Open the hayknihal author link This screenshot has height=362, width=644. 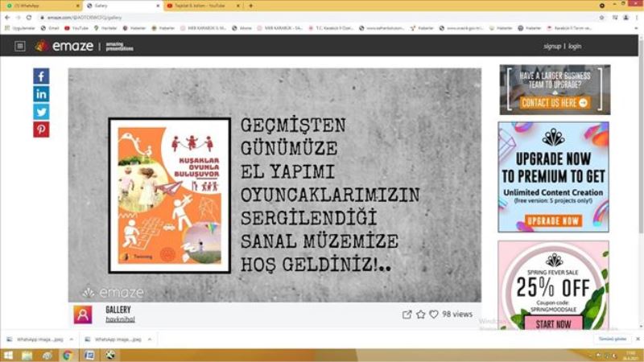[x=121, y=319]
